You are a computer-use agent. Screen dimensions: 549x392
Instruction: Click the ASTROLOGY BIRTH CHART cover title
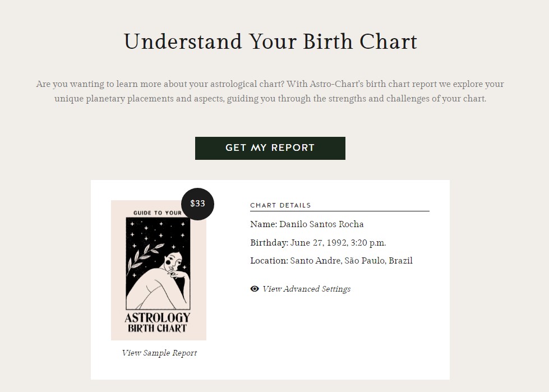click(x=157, y=322)
